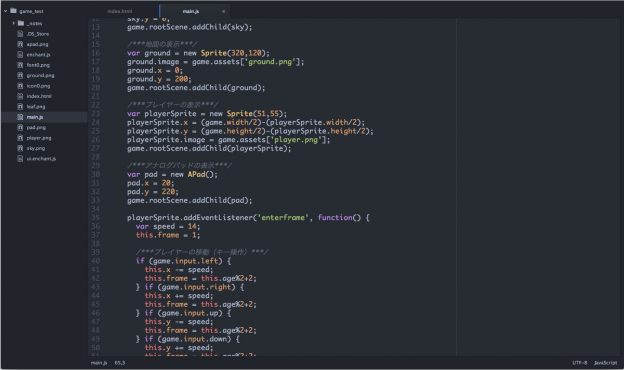Open the JavaScript grammar selector
This screenshot has width=624, height=370.
(605, 362)
